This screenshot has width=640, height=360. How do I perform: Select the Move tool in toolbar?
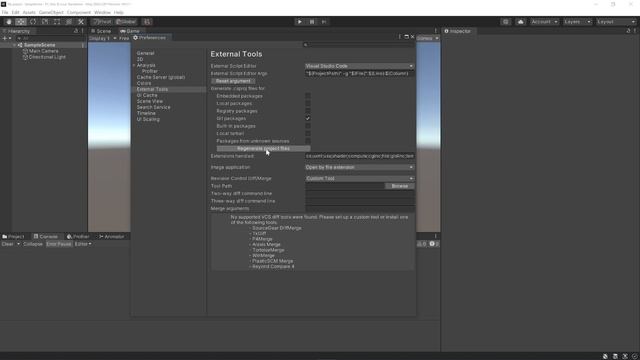click(21, 22)
